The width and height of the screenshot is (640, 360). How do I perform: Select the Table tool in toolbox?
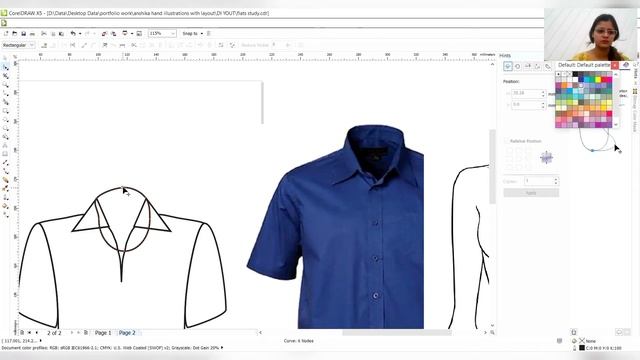5,154
